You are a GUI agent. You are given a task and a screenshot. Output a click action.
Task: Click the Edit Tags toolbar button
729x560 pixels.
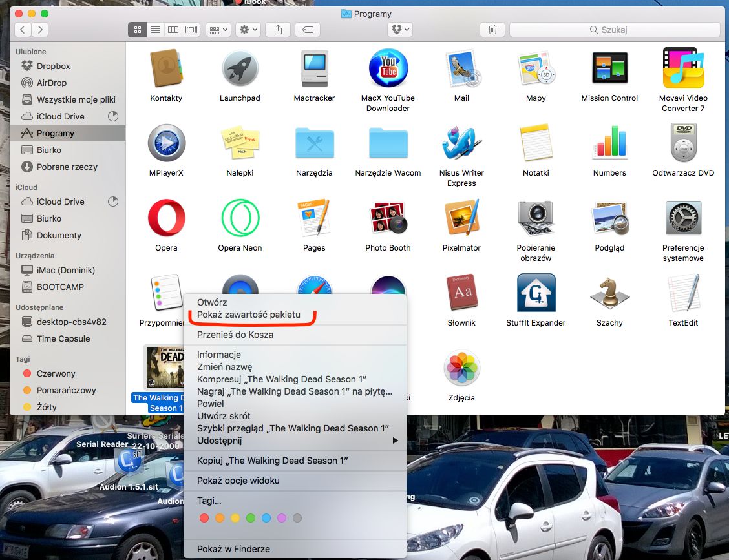(308, 30)
